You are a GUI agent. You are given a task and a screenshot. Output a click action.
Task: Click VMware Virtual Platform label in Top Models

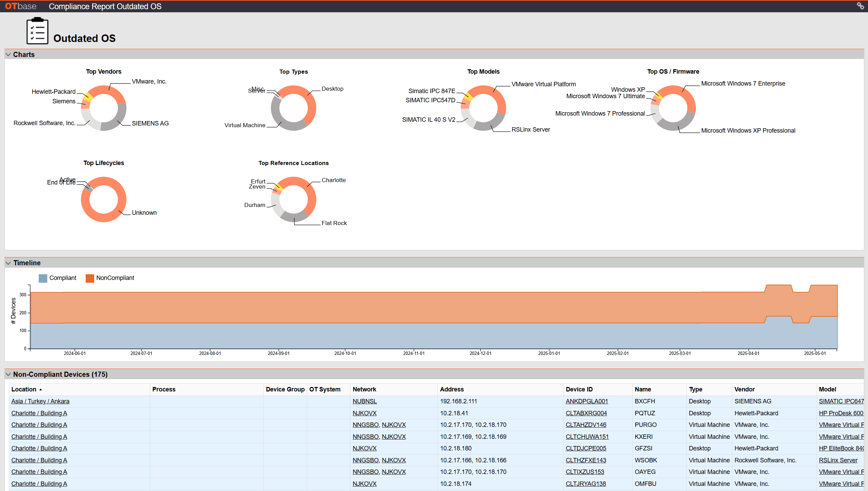544,84
